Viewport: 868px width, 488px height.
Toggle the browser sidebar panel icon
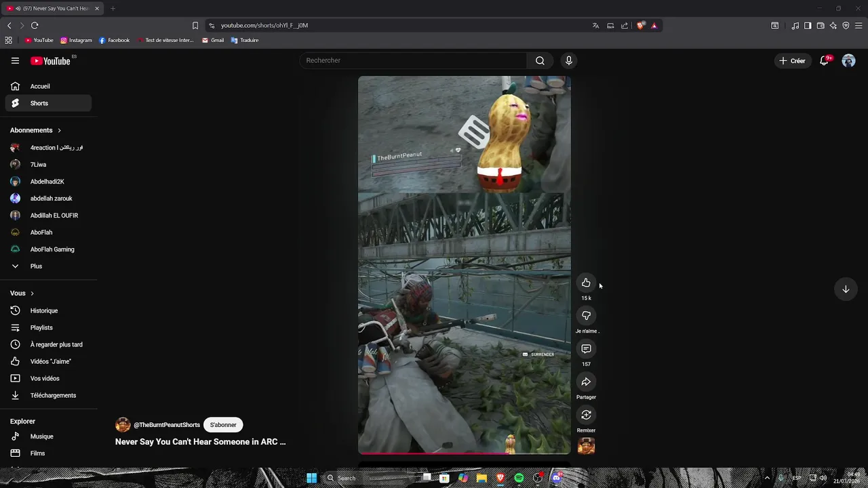808,26
